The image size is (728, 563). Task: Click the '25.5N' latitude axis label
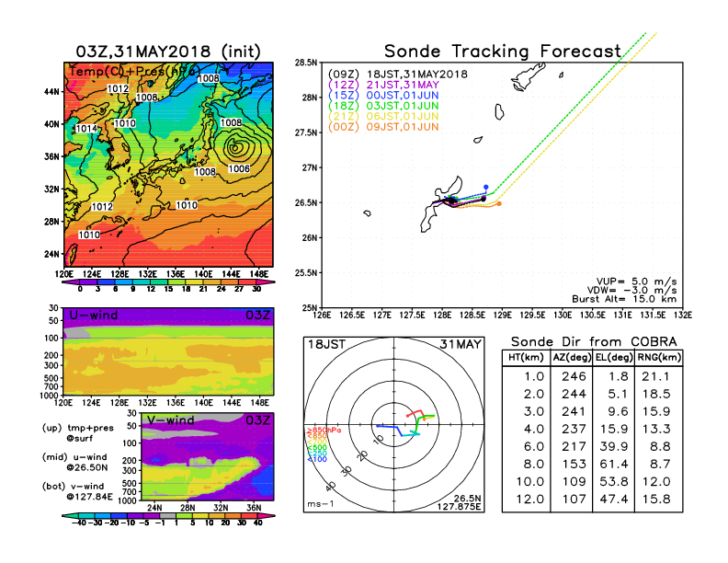click(306, 272)
